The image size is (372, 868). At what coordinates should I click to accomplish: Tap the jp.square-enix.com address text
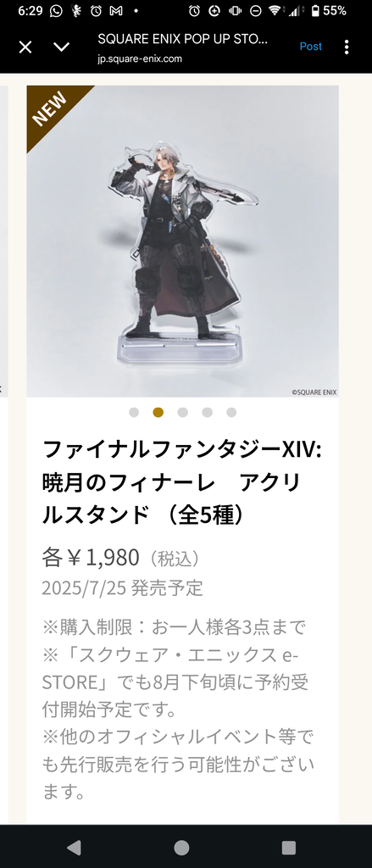point(140,58)
